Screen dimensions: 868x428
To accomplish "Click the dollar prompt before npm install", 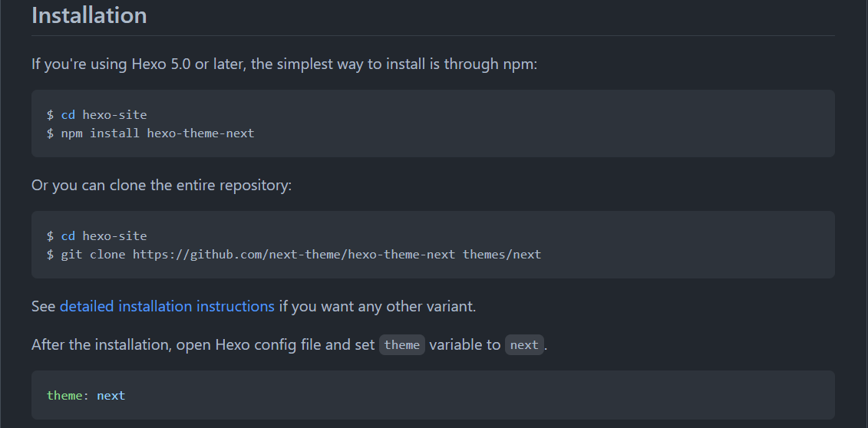I will click(51, 133).
